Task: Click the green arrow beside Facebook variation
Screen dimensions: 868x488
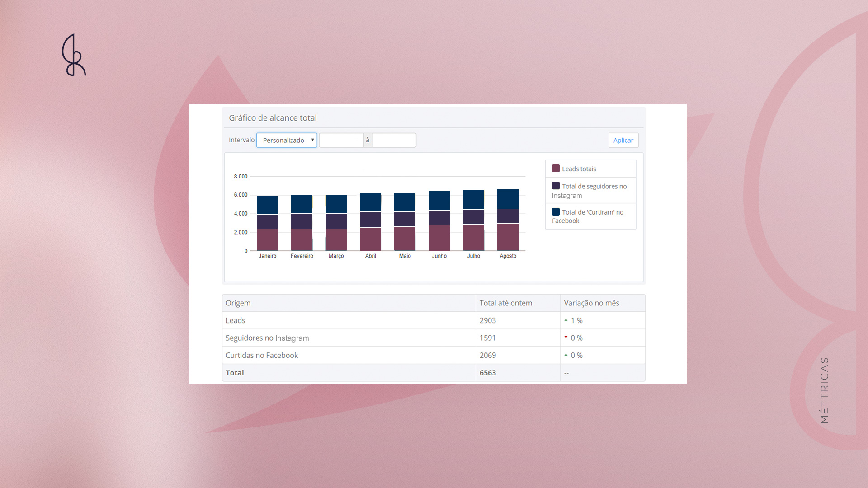Action: click(566, 355)
